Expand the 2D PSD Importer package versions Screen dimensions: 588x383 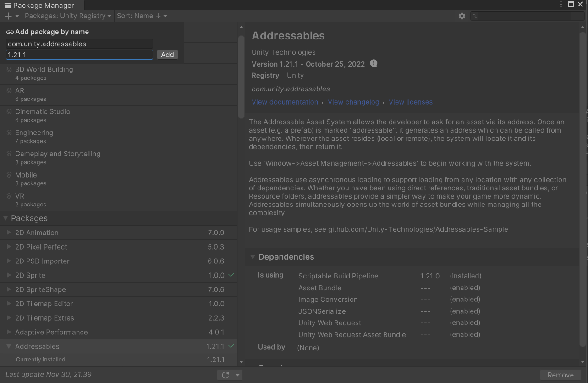tap(9, 261)
